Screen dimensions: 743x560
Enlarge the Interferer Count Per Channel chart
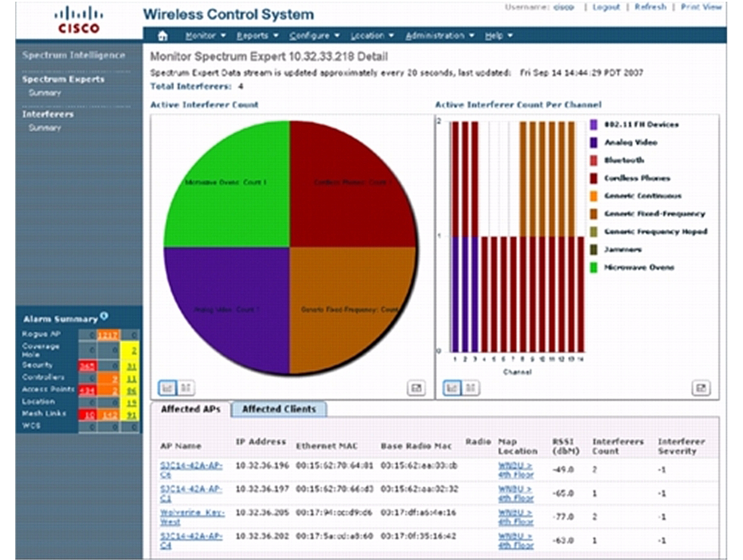701,388
